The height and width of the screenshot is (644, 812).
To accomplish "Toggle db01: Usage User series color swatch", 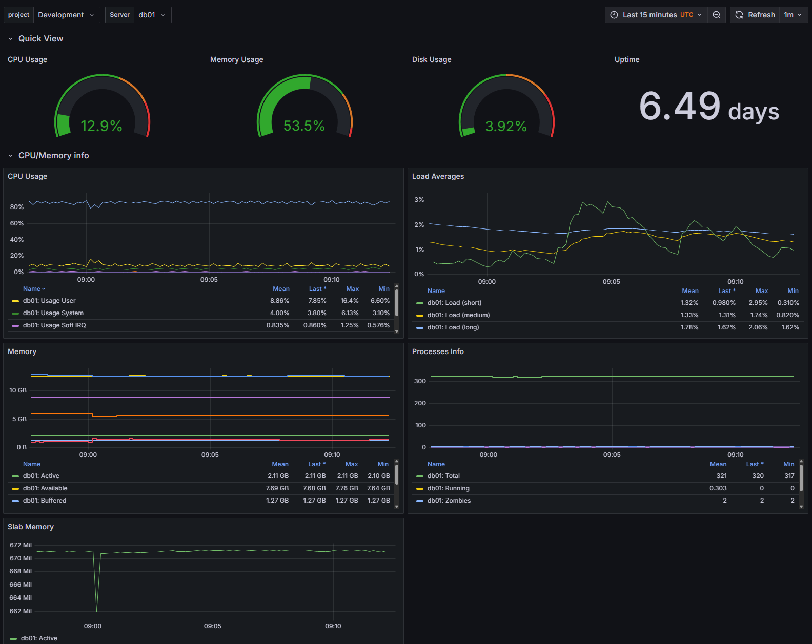I will tap(15, 301).
